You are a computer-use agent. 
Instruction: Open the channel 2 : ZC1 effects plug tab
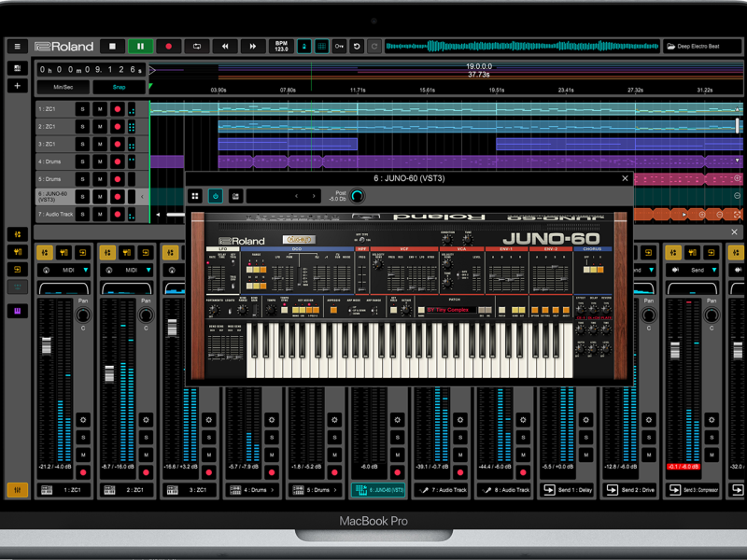(126, 252)
